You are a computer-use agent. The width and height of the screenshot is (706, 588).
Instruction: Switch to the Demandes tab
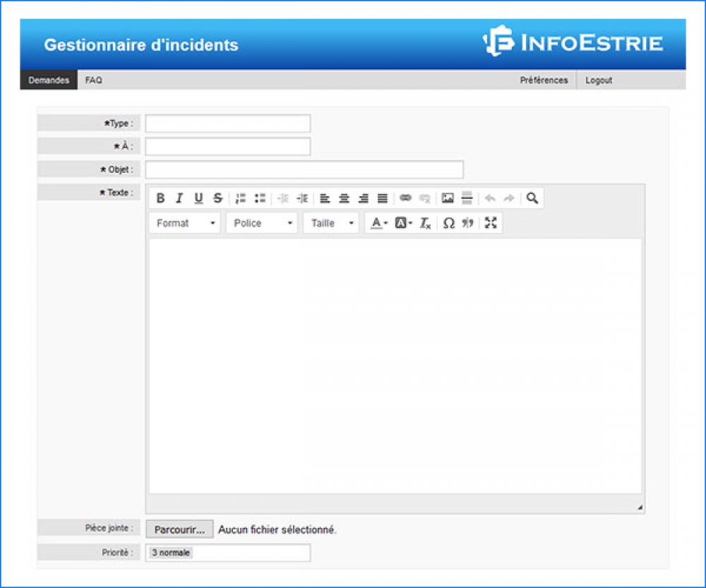click(49, 80)
